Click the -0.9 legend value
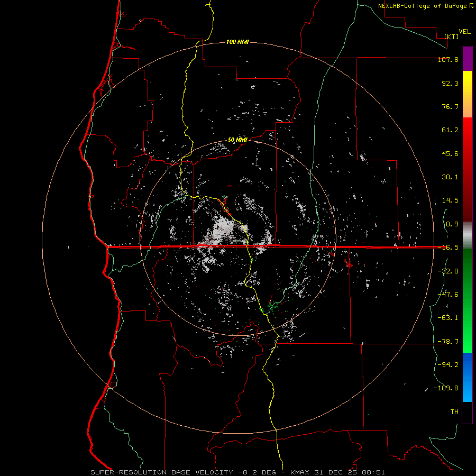The width and height of the screenshot is (476, 476). click(450, 224)
